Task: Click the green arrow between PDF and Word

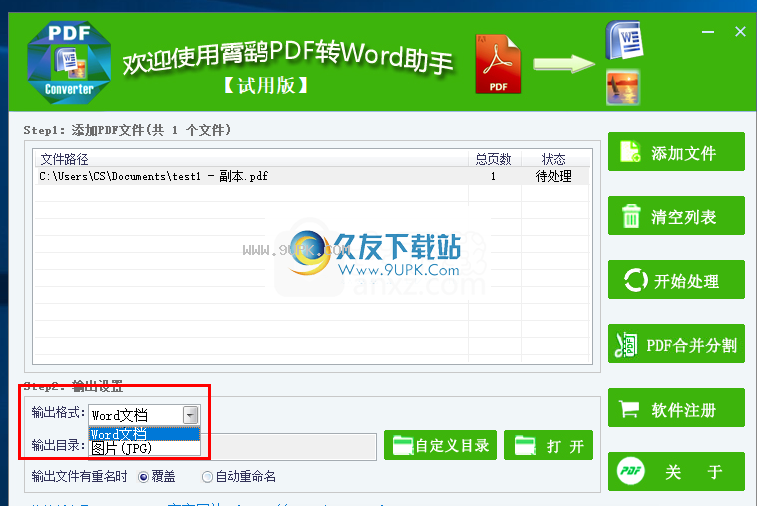Action: coord(564,64)
